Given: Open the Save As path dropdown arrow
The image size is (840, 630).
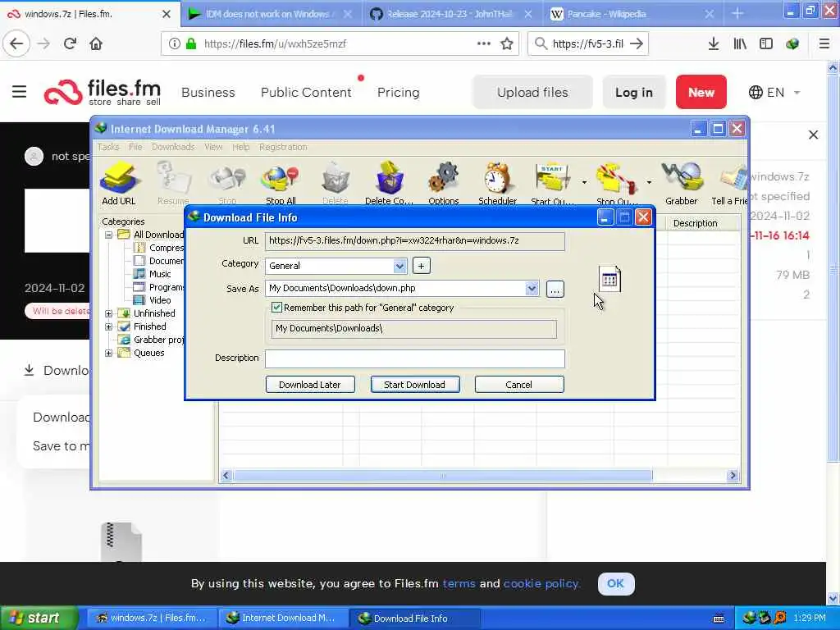Looking at the screenshot, I should (532, 288).
